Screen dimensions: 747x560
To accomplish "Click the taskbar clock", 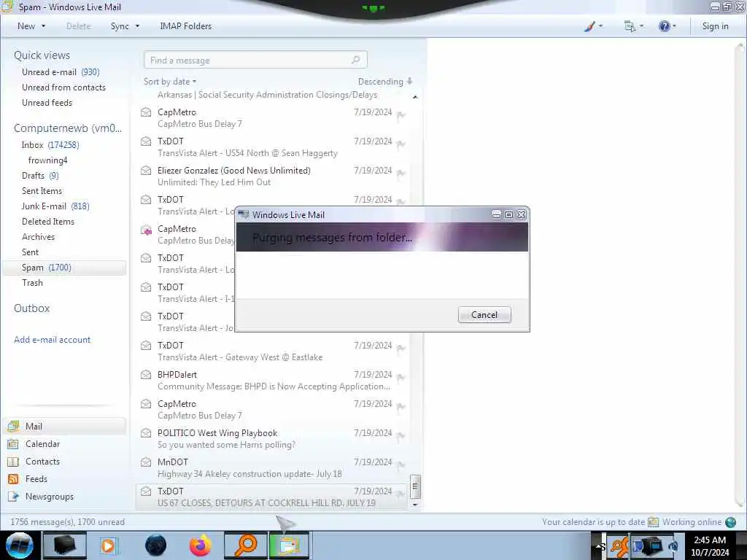I will click(x=710, y=546).
